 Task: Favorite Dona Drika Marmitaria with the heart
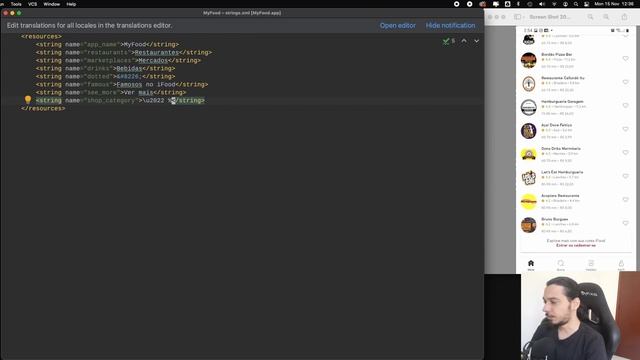625,153
